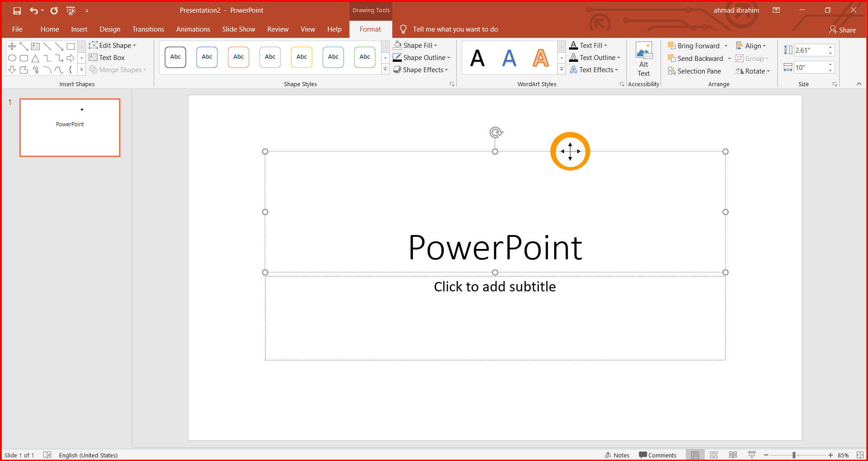Open Alt Text accessibility pane
Screen dimensions: 868x461
[x=643, y=60]
